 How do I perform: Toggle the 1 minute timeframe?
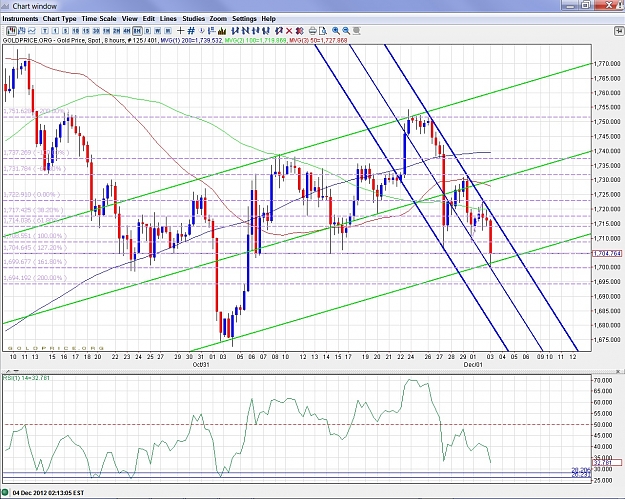tap(55, 31)
